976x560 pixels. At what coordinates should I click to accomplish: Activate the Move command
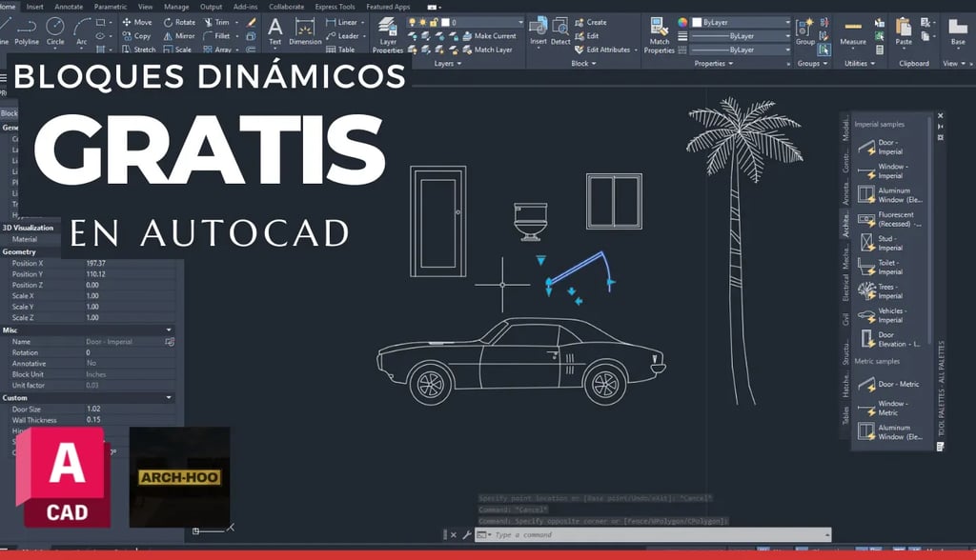(137, 22)
